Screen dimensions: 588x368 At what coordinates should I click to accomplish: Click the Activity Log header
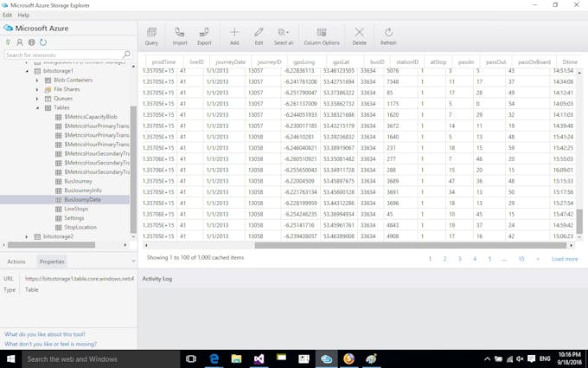[157, 279]
